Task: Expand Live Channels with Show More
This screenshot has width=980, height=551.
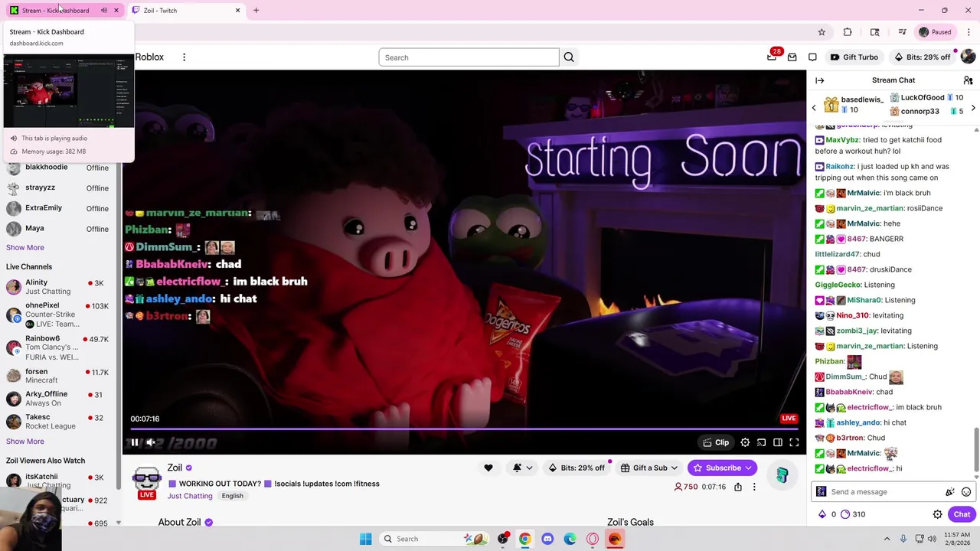Action: tap(25, 441)
